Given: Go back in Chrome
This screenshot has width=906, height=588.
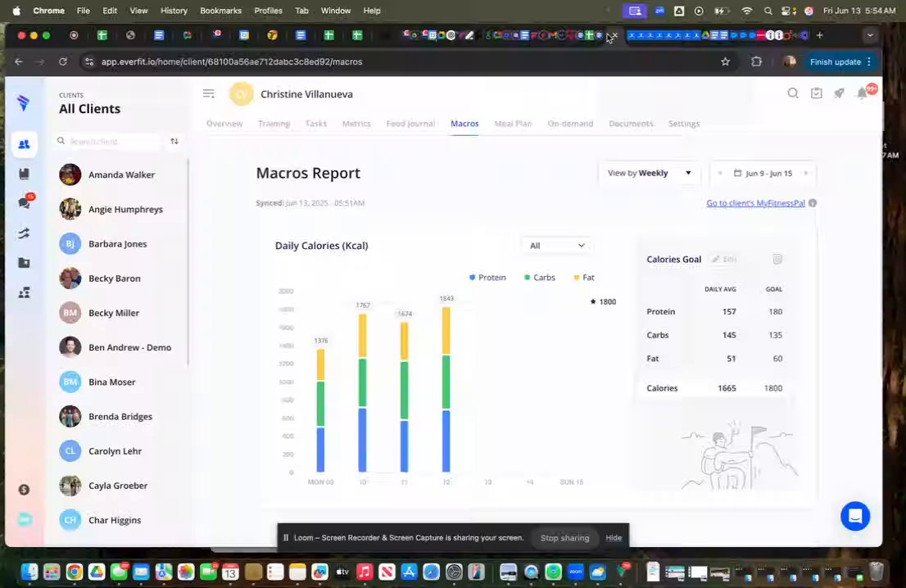Looking at the screenshot, I should pyautogui.click(x=19, y=61).
